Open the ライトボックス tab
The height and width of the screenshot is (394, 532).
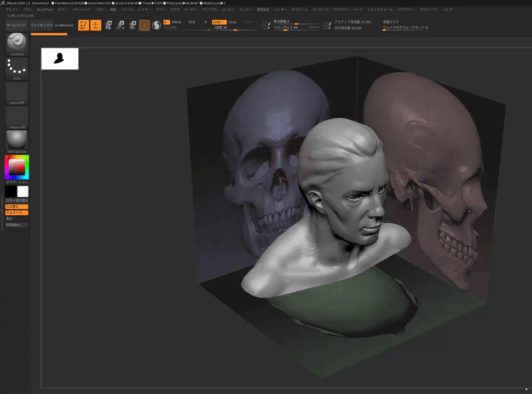point(42,25)
